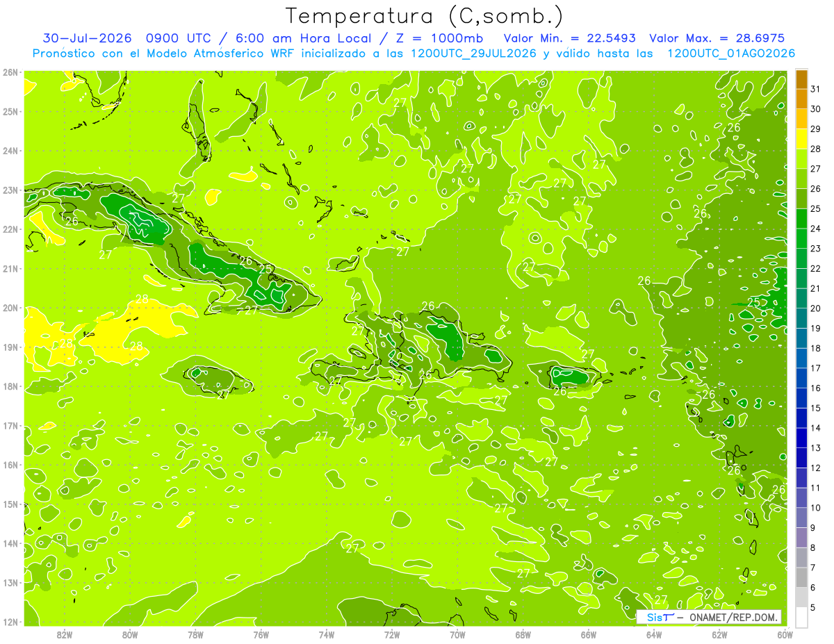Click the white bottom swatch below 5
834x644 pixels.
[x=801, y=617]
